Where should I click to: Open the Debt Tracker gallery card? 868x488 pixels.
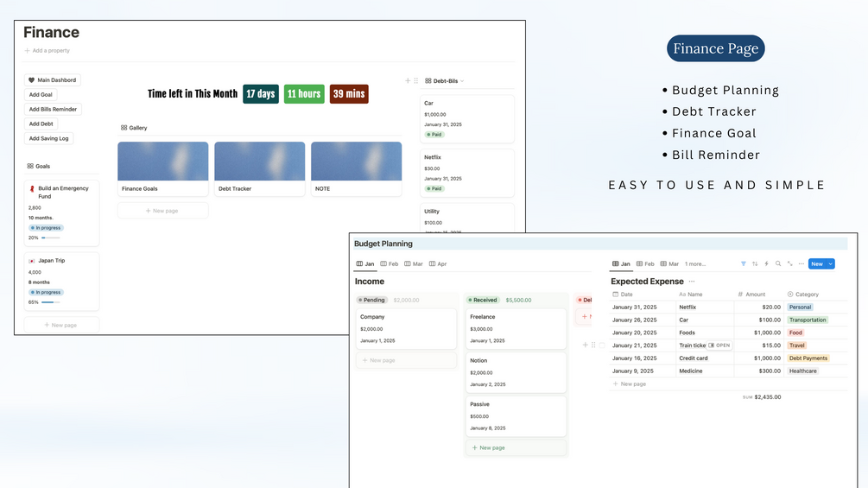[x=260, y=168]
